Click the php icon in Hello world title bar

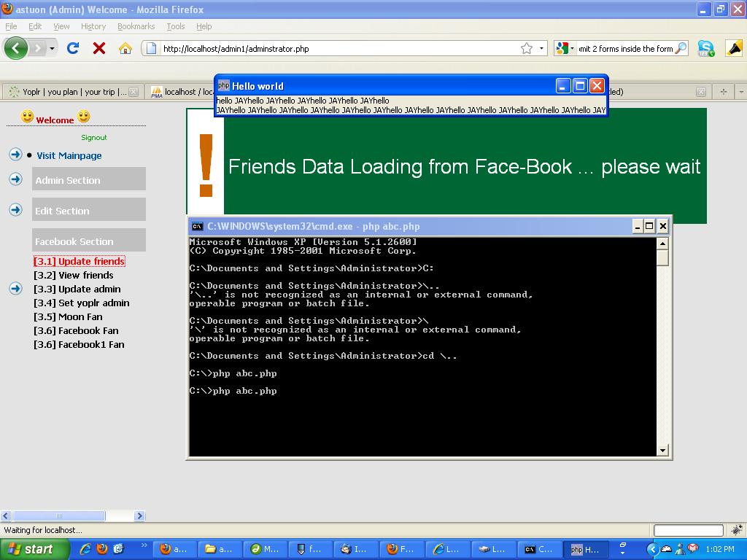(x=223, y=86)
